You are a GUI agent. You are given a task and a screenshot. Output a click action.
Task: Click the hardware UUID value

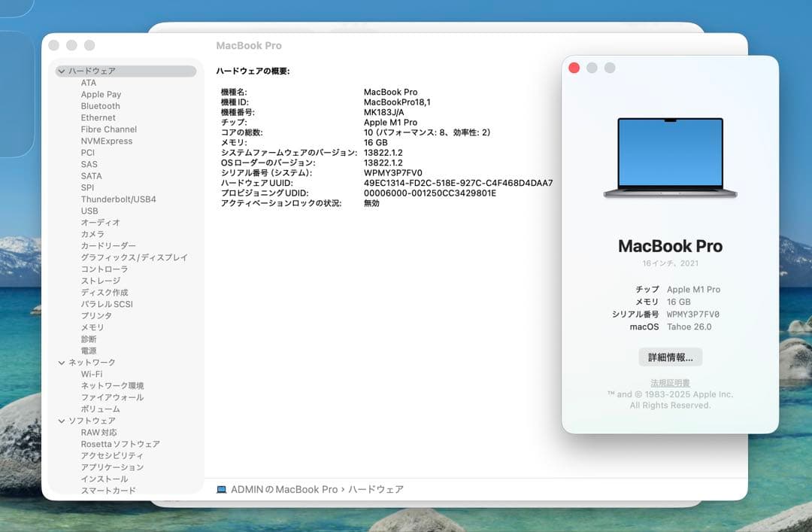pos(459,183)
